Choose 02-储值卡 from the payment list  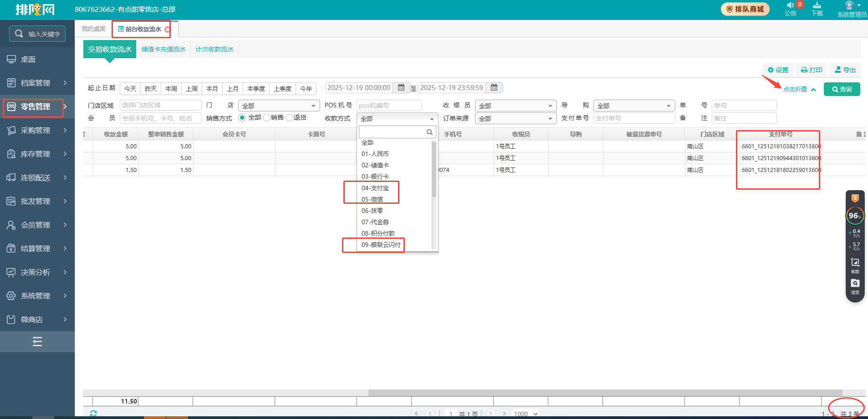pos(394,165)
